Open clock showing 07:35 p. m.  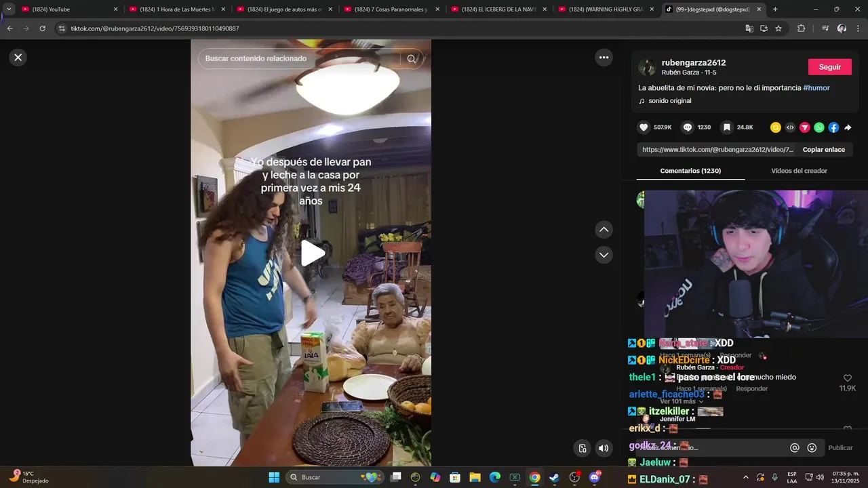[x=845, y=477]
